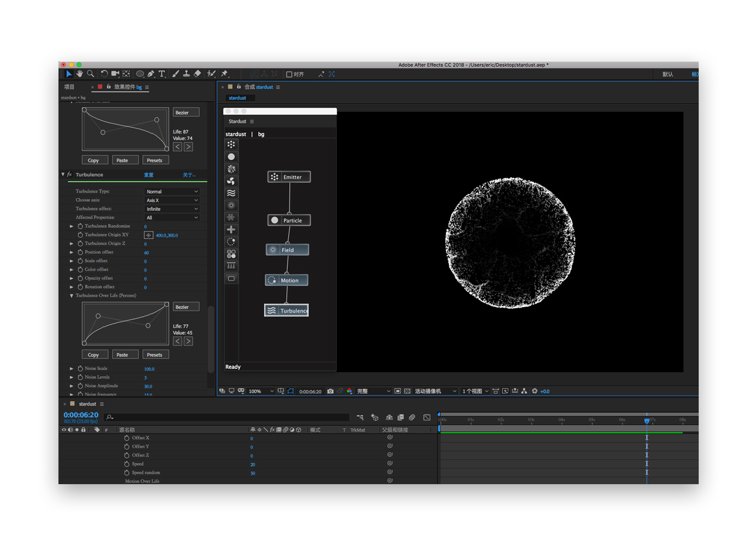The image size is (756, 545).
Task: Toggle stopwatch for Noise Scale
Action: (x=80, y=368)
